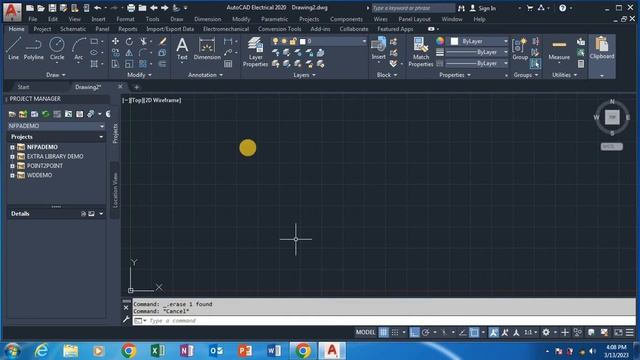The height and width of the screenshot is (360, 640).
Task: Click the Table icon in Annotation panel
Action: tap(228, 64)
